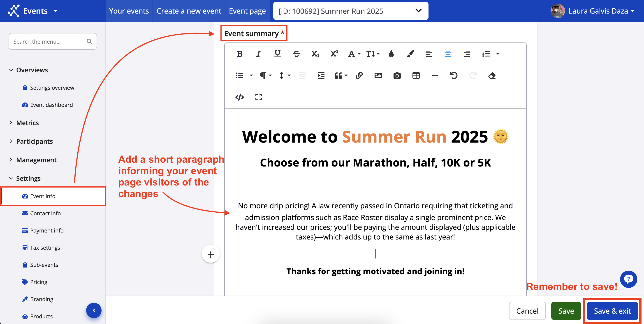Image resolution: width=644 pixels, height=324 pixels.
Task: Click the Search the menu field
Action: tap(49, 42)
